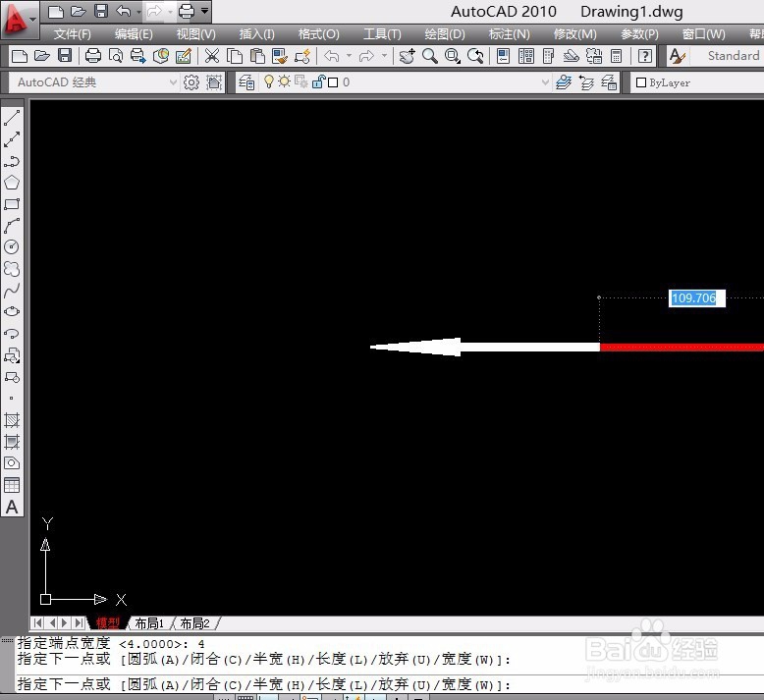The width and height of the screenshot is (764, 700).
Task: Select the Ellipse tool
Action: 12,312
